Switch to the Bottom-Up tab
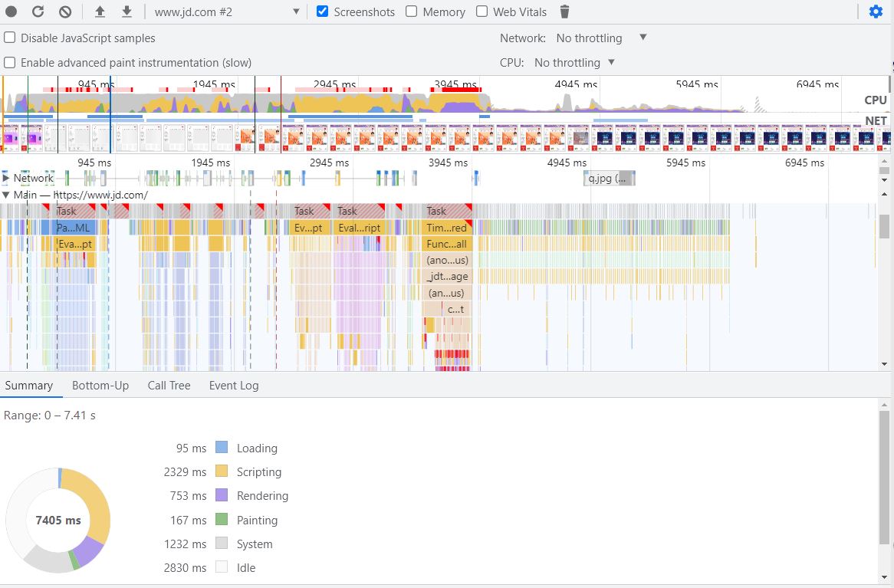Screen dimensions: 894x588 [100, 386]
